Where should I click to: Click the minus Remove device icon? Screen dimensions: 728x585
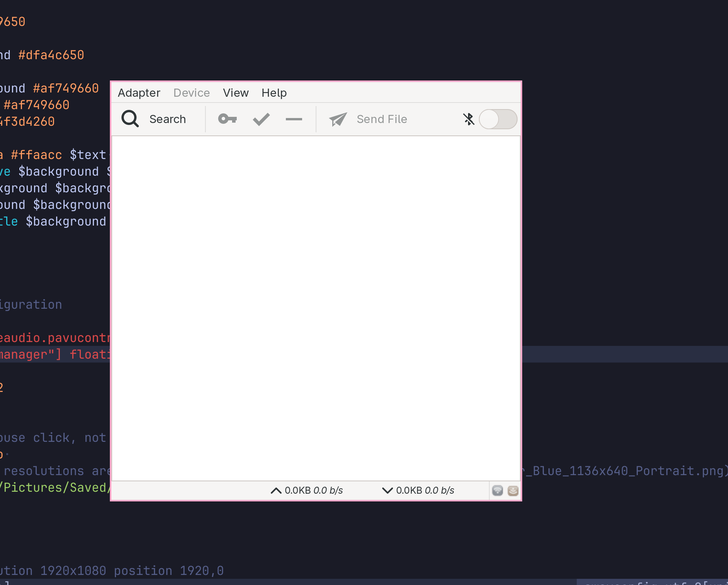(x=294, y=119)
